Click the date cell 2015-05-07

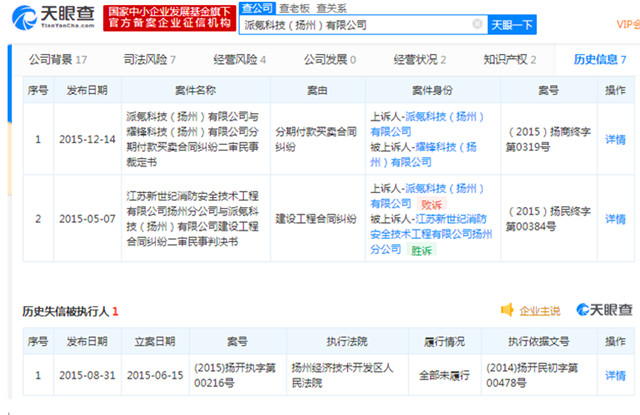tap(87, 219)
